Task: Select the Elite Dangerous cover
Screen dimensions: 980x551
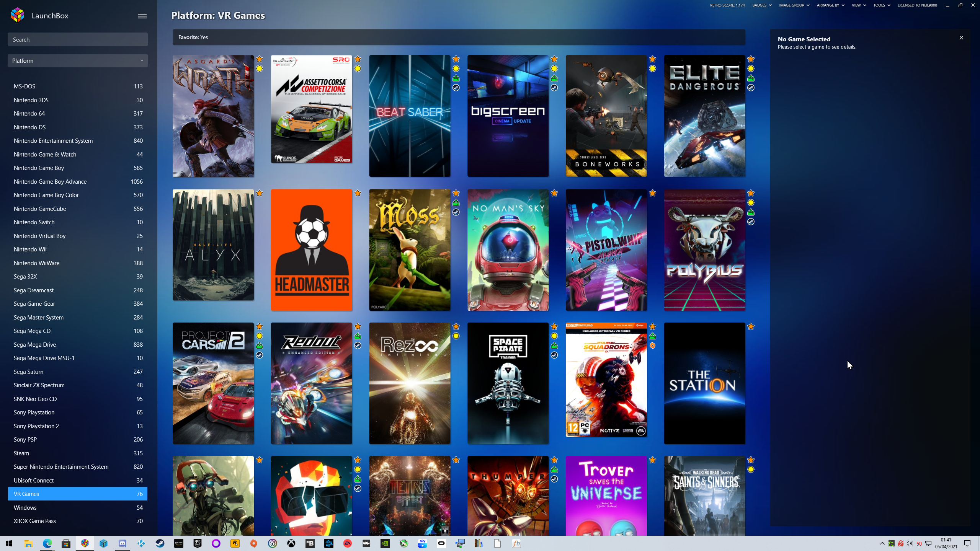Action: coord(704,116)
